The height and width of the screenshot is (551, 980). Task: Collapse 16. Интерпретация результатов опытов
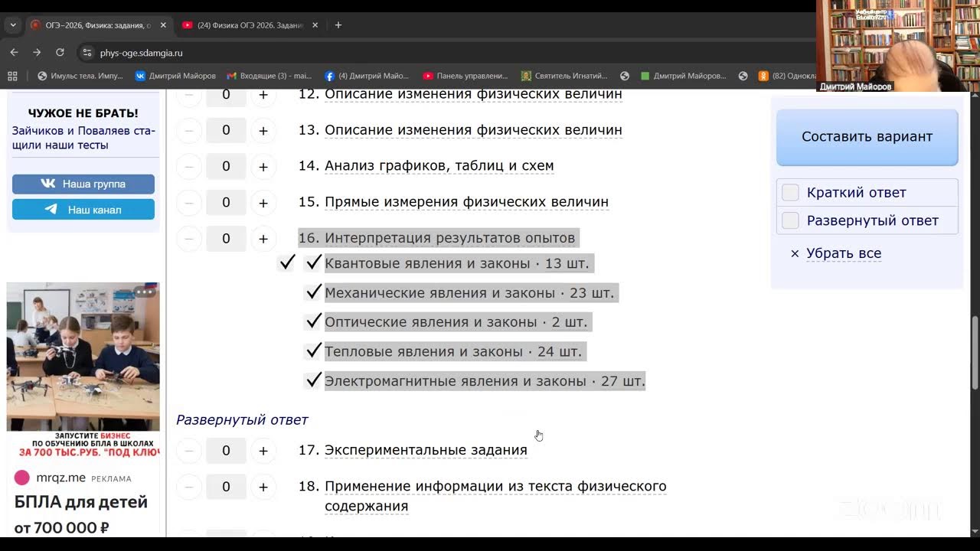[x=449, y=238]
